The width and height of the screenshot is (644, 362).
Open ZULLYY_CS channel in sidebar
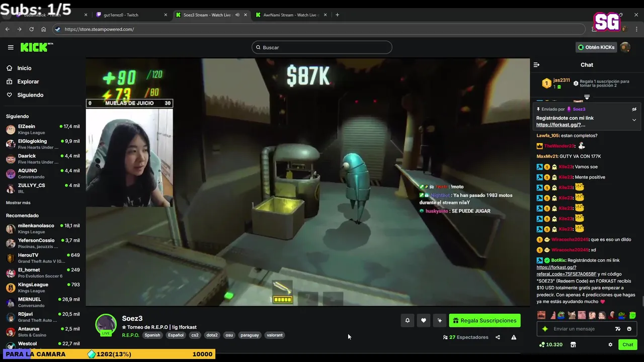coord(43,189)
